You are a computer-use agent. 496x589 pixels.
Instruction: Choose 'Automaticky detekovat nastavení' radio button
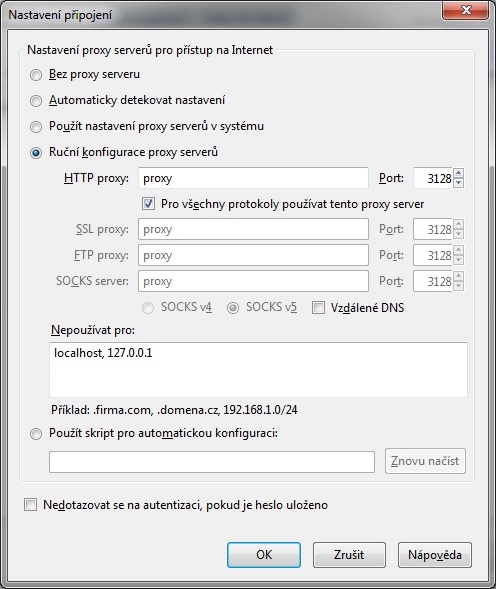[36, 101]
